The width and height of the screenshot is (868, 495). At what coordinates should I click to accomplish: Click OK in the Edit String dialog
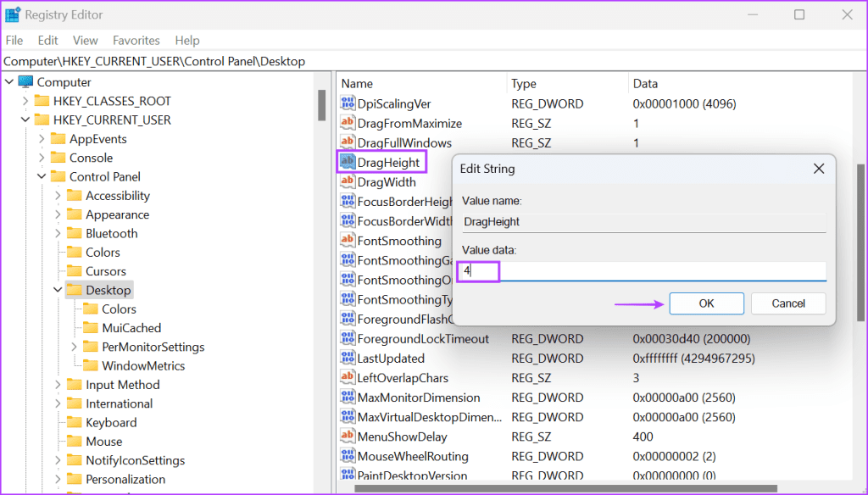(x=706, y=303)
